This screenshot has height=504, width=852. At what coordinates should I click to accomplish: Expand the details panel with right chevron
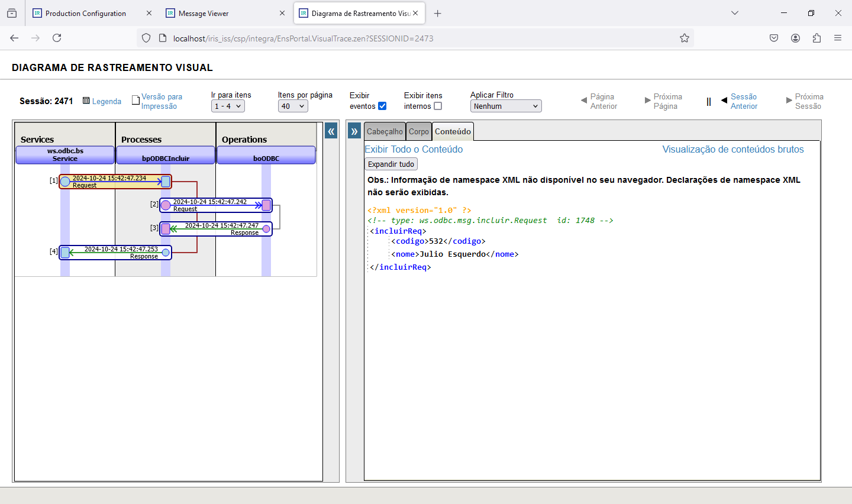pyautogui.click(x=354, y=131)
